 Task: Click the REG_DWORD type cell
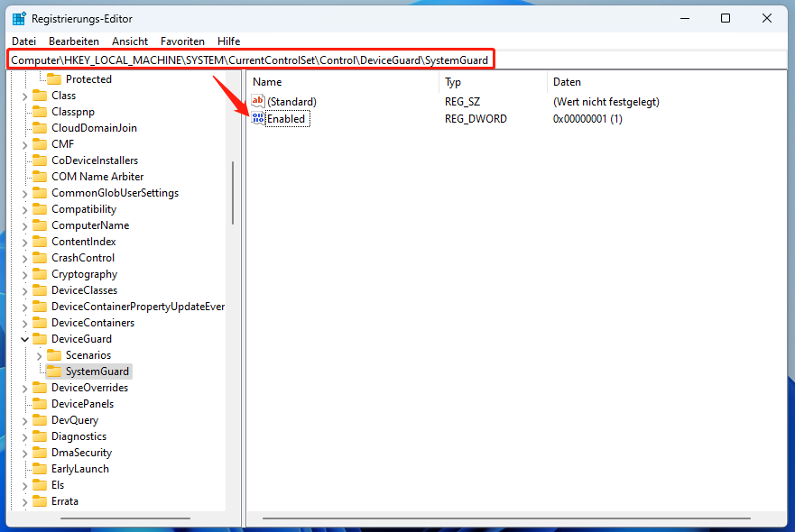pyautogui.click(x=476, y=118)
